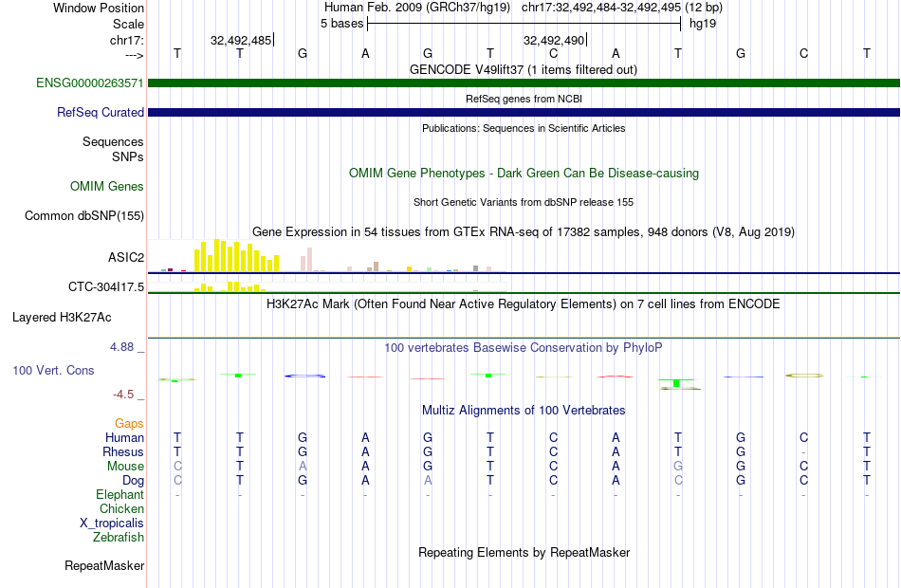Open Publications: Sequences in Scientific Articles title
Viewport: 901px width, 588px height.
tap(524, 128)
